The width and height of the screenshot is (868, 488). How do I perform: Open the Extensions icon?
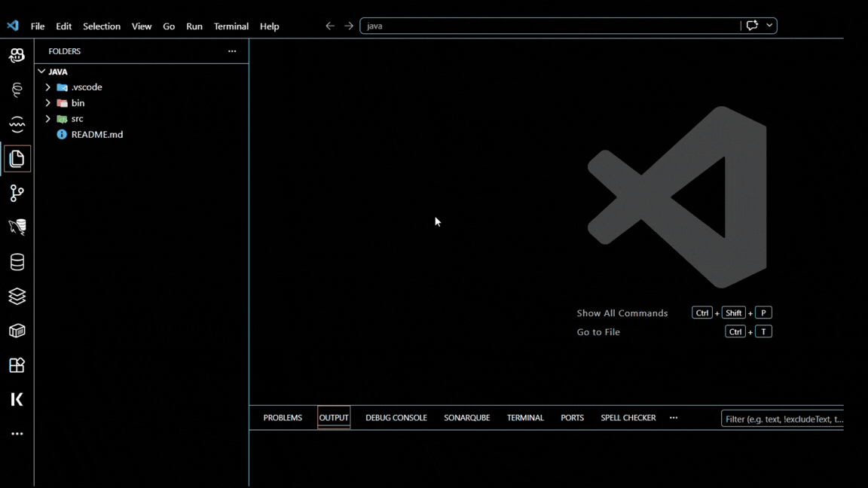point(17,365)
